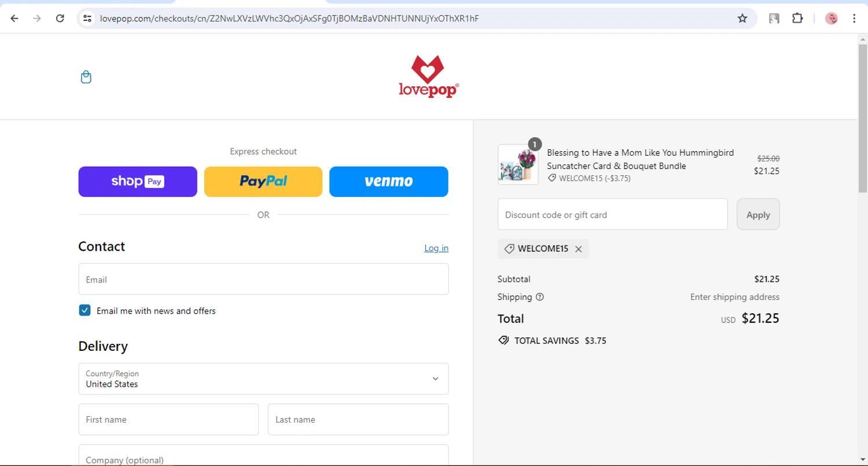Focus the Discount code or gift card field
This screenshot has height=466, width=868.
coord(612,214)
